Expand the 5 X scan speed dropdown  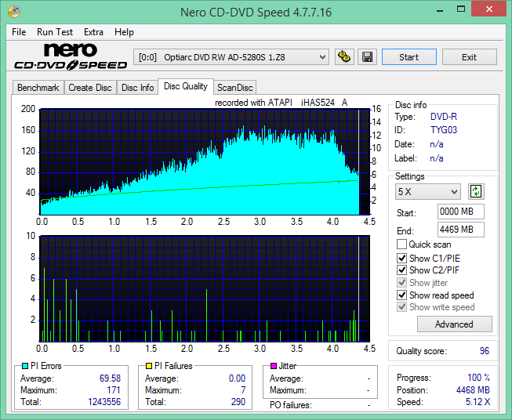428,191
